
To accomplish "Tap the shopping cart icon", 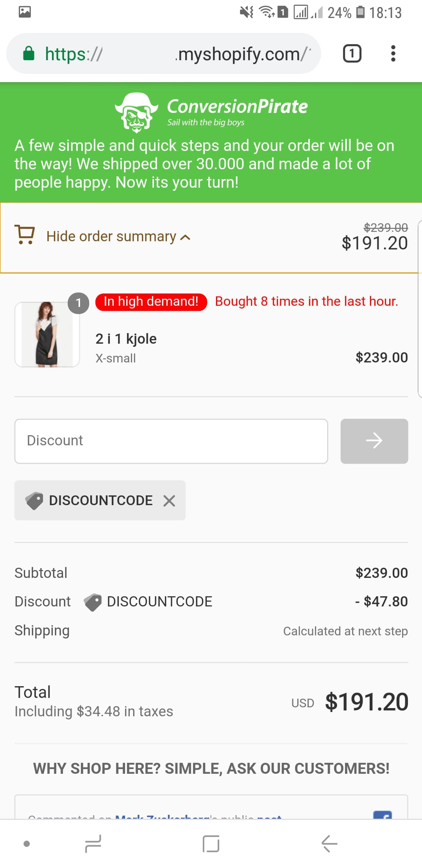I will (x=25, y=235).
